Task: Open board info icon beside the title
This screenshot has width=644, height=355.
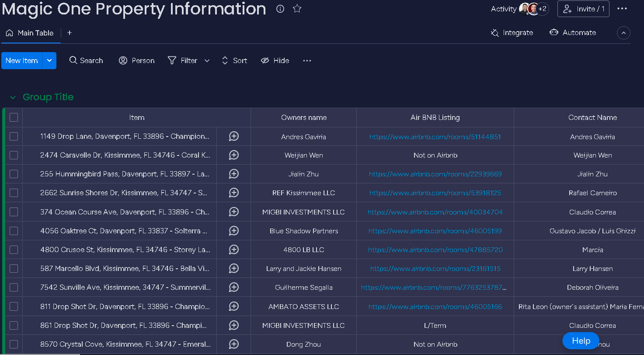Action: coord(281,9)
